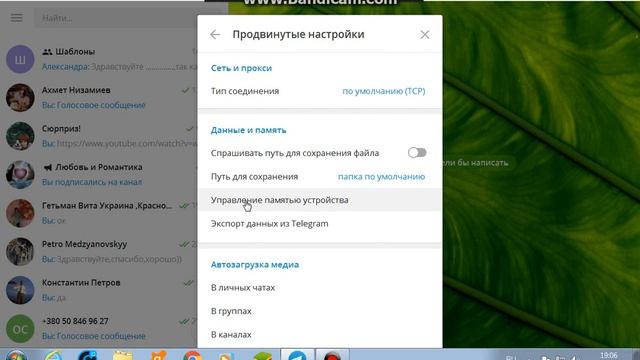This screenshot has width=640, height=360.
Task: Focus the chat search field
Action: point(116,18)
